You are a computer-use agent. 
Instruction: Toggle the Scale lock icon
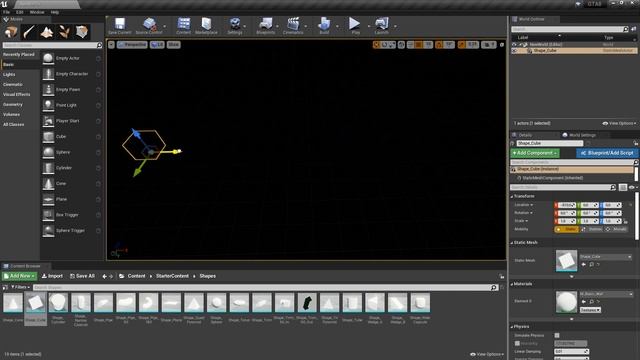tap(625, 222)
